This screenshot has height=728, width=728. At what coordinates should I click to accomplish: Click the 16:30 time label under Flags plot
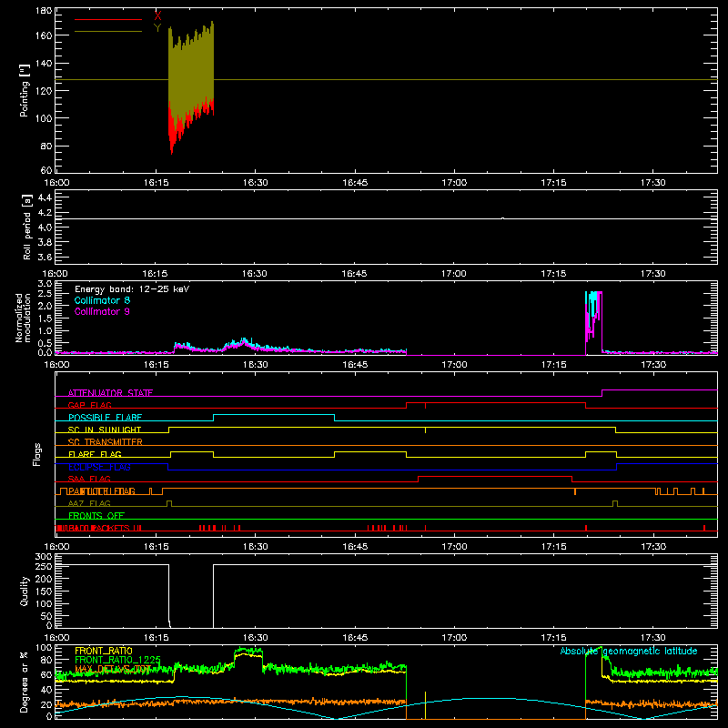[x=255, y=547]
